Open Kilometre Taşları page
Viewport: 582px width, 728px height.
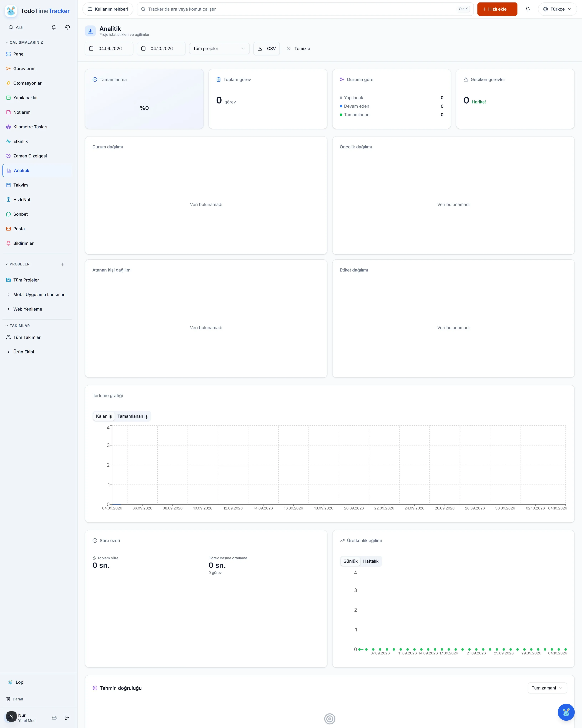tap(37, 127)
